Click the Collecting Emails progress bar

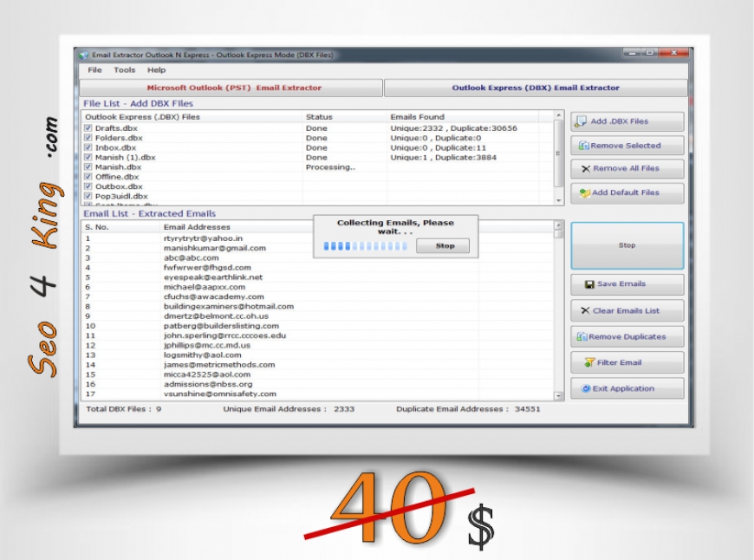click(365, 246)
